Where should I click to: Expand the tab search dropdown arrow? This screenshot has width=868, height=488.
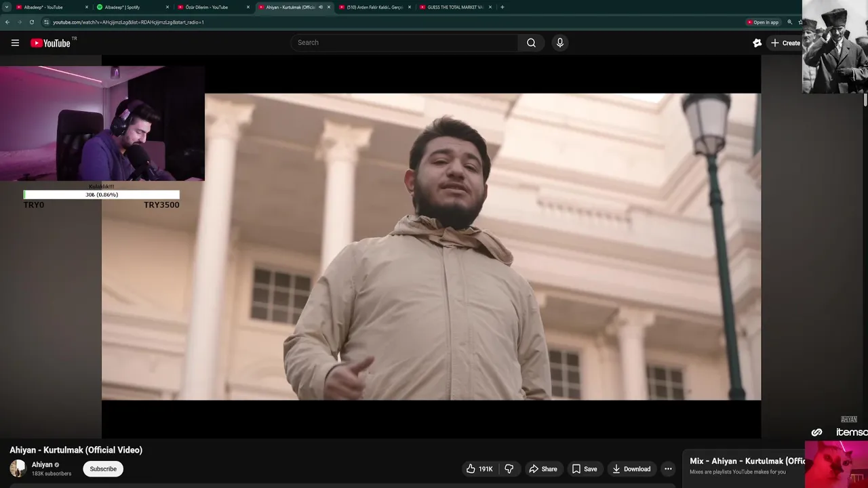(7, 7)
